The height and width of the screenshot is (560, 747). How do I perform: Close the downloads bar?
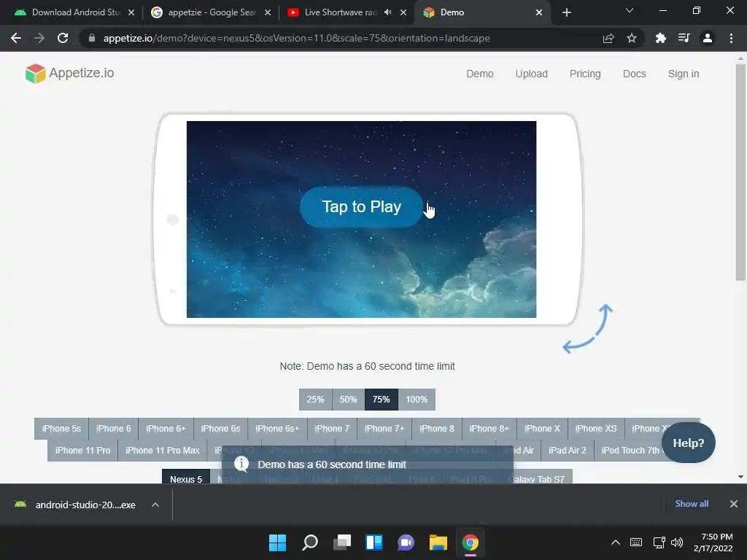[734, 504]
